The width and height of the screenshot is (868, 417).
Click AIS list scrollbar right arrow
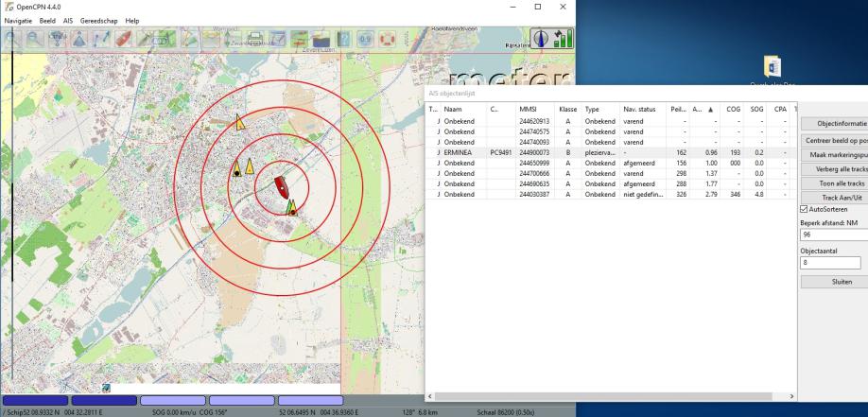click(791, 396)
